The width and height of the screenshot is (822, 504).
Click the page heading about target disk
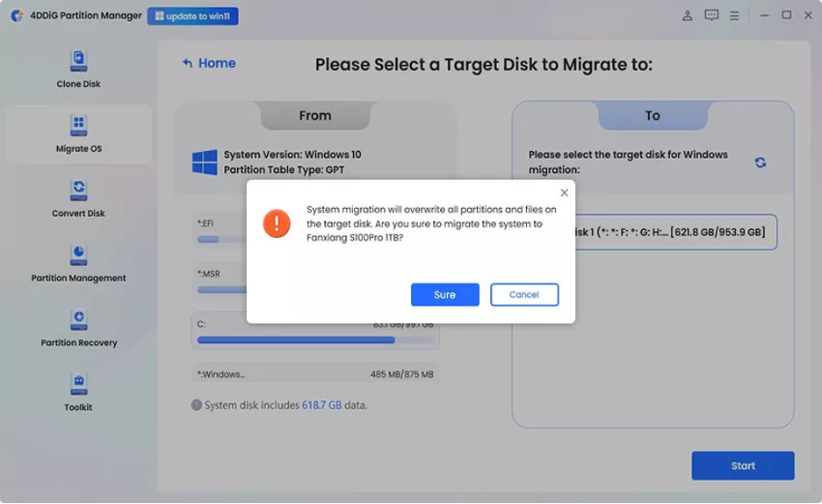(483, 65)
